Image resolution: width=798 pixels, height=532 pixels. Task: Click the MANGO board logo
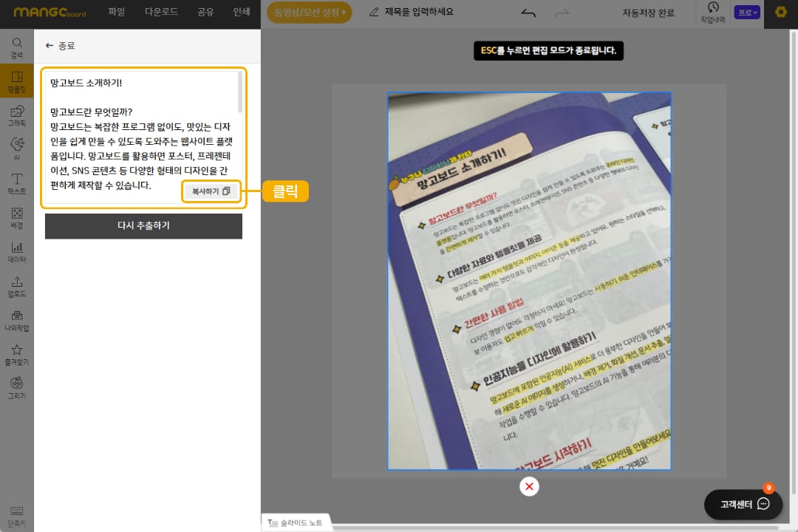[50, 13]
